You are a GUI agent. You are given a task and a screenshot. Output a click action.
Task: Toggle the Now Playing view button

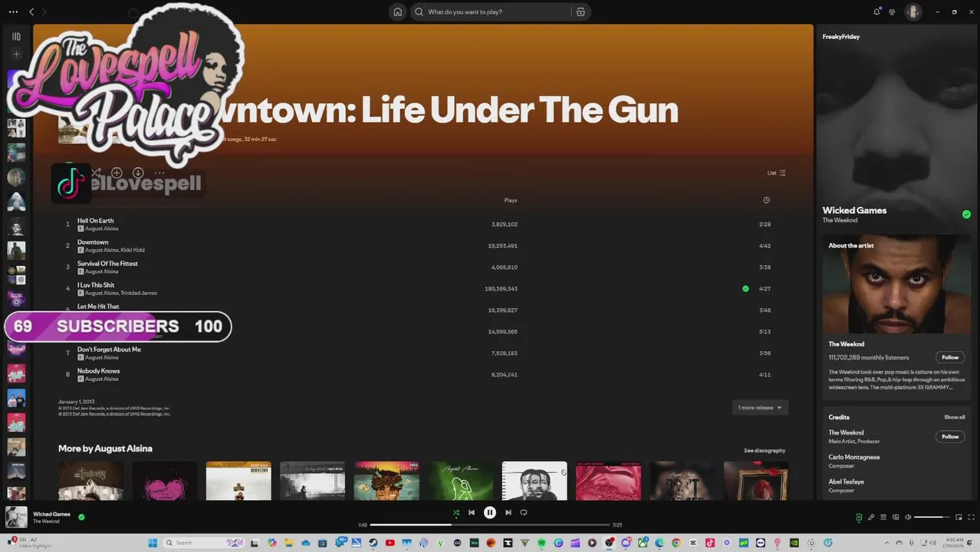point(859,517)
